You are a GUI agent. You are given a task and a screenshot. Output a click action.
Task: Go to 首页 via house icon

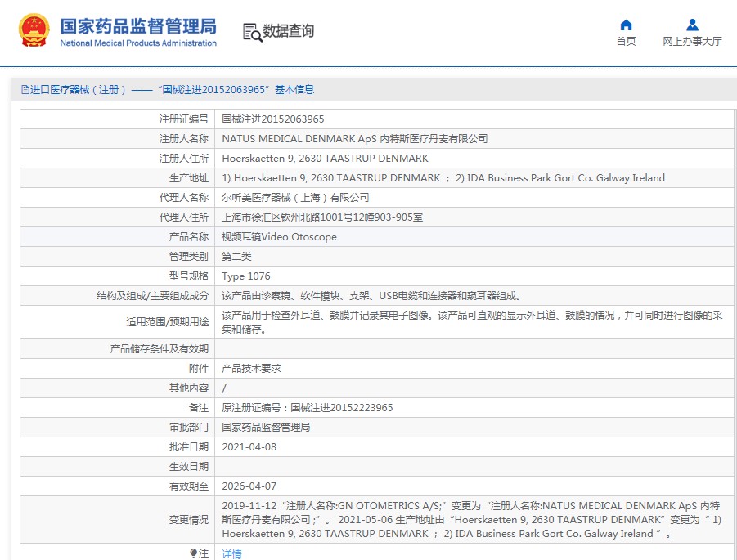626,25
